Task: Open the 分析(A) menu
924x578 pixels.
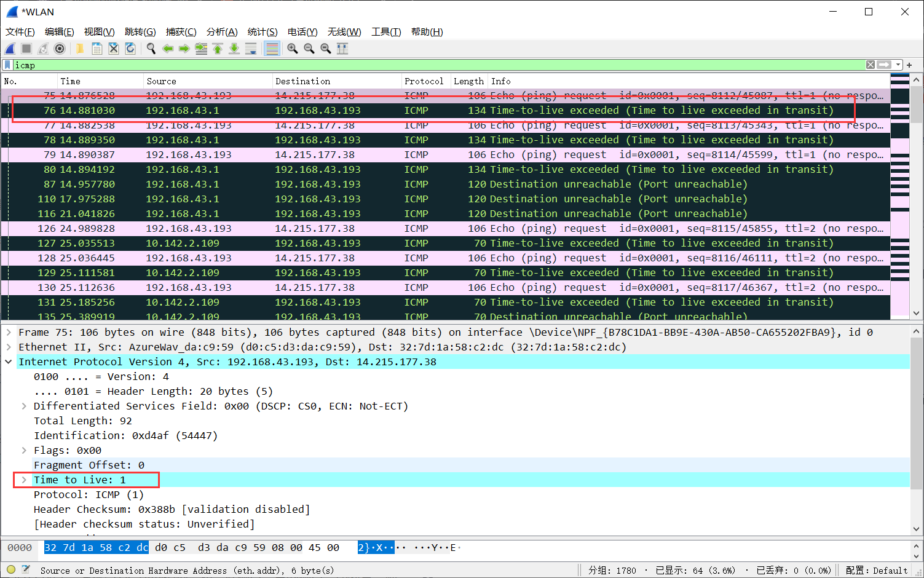Action: 222,32
